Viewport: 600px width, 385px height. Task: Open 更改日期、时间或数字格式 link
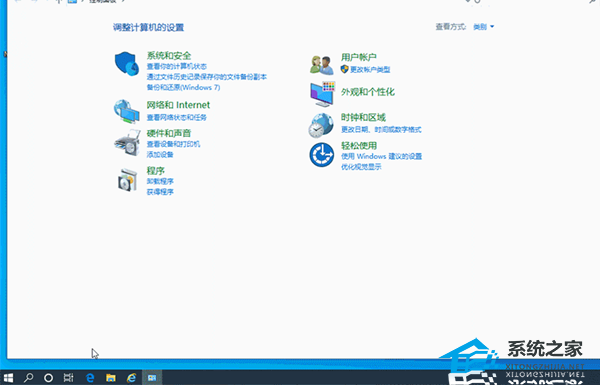tap(381, 130)
